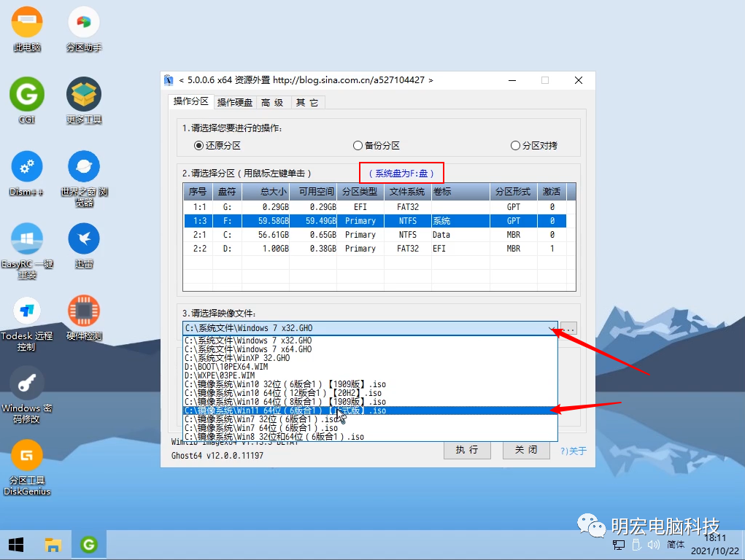
Task: Click the 总大小 column header
Action: point(266,192)
